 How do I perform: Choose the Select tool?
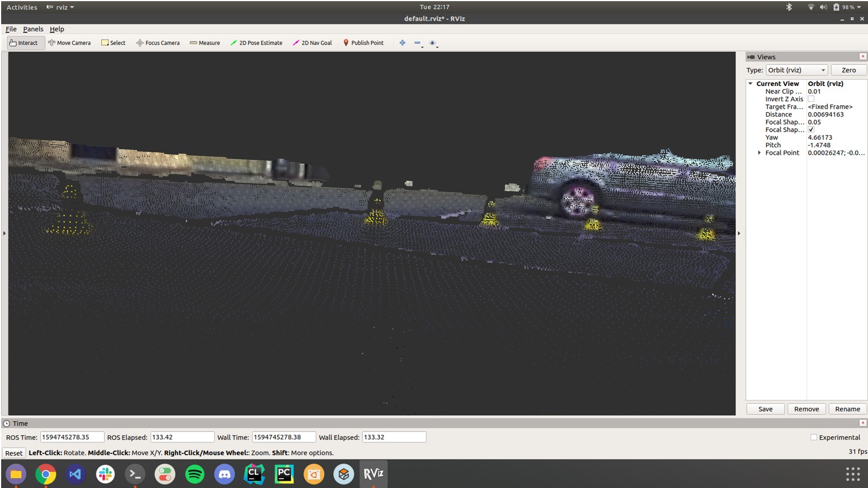113,43
